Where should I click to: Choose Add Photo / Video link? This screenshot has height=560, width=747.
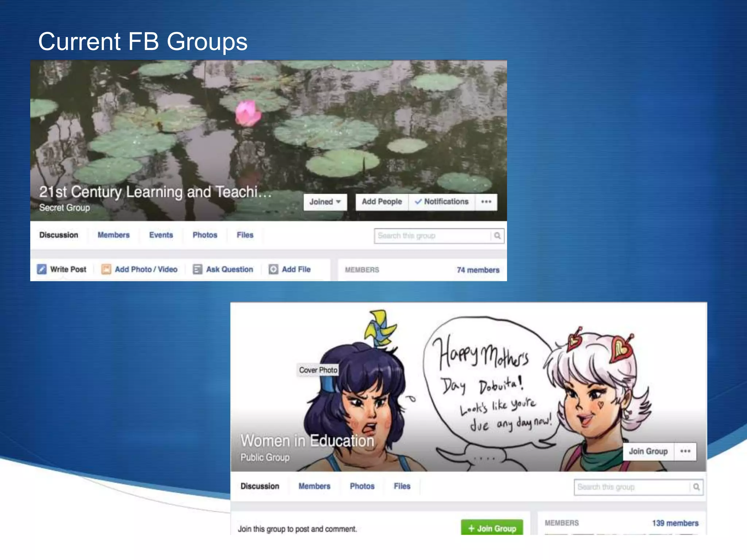pos(146,269)
